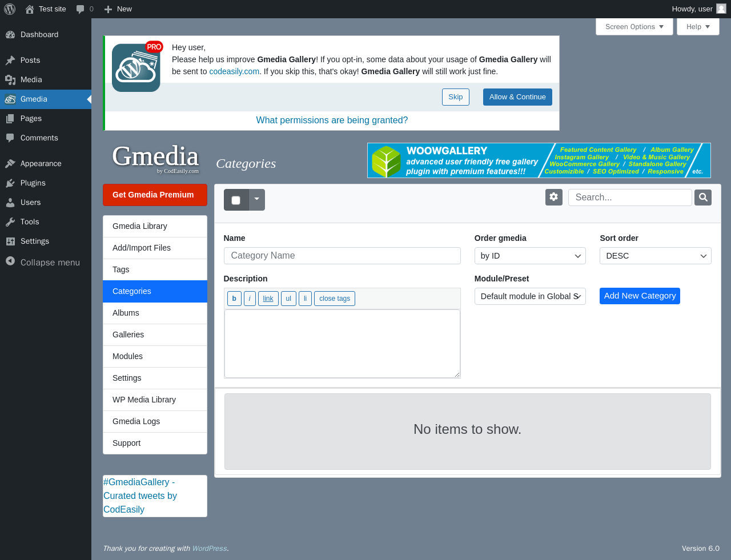Image resolution: width=731 pixels, height=560 pixels.
Task: Open the Galleries section
Action: [155, 335]
